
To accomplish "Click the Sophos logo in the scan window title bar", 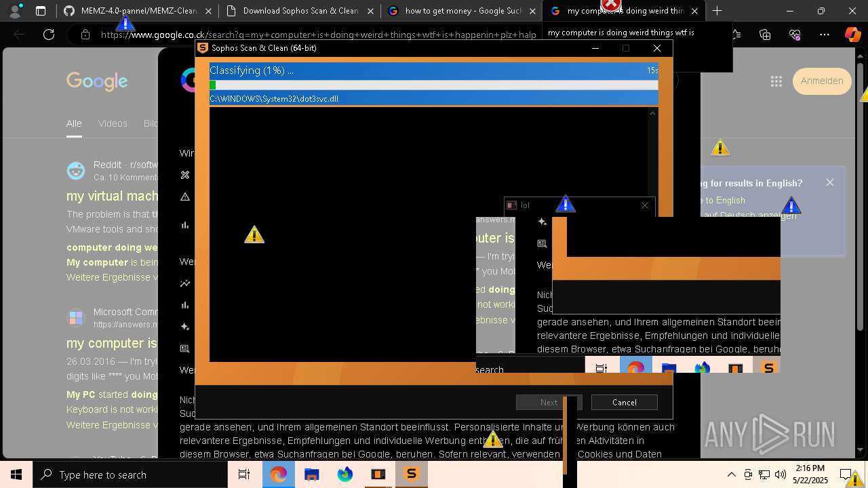I will pyautogui.click(x=202, y=48).
